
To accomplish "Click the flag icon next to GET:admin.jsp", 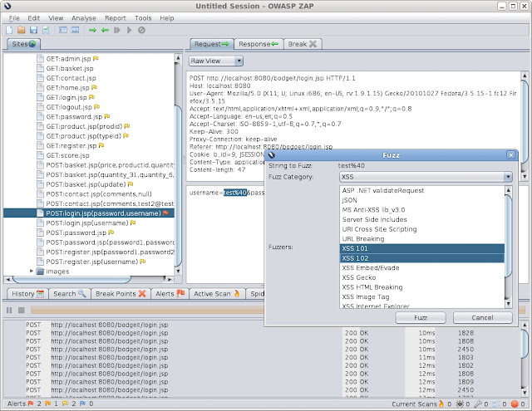I will 96,58.
